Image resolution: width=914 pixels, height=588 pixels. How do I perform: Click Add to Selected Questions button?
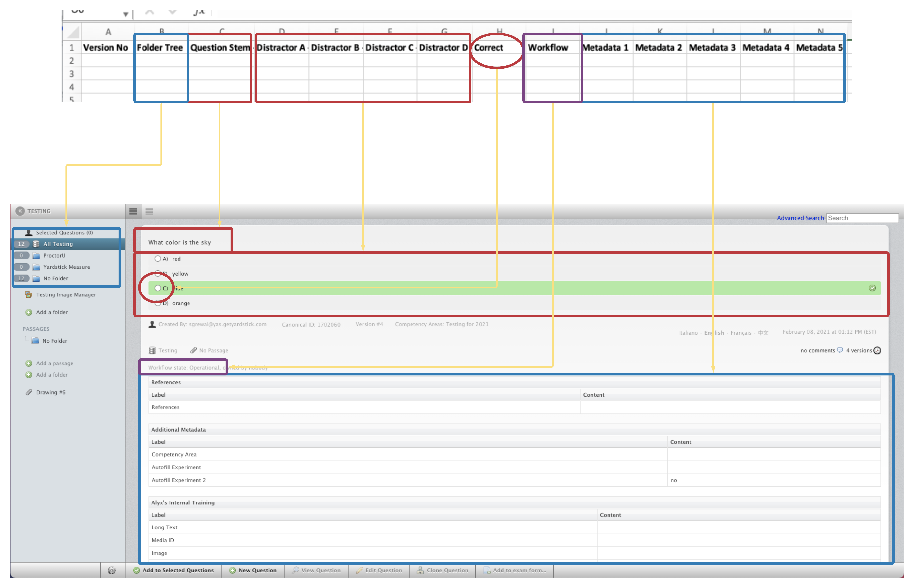[x=173, y=570]
